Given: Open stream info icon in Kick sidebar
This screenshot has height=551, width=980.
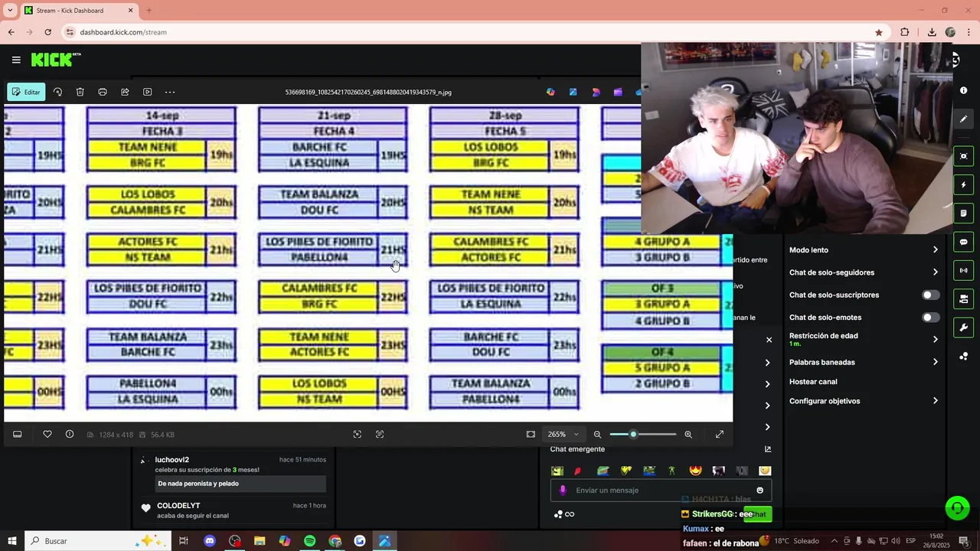Looking at the screenshot, I should pyautogui.click(x=963, y=90).
